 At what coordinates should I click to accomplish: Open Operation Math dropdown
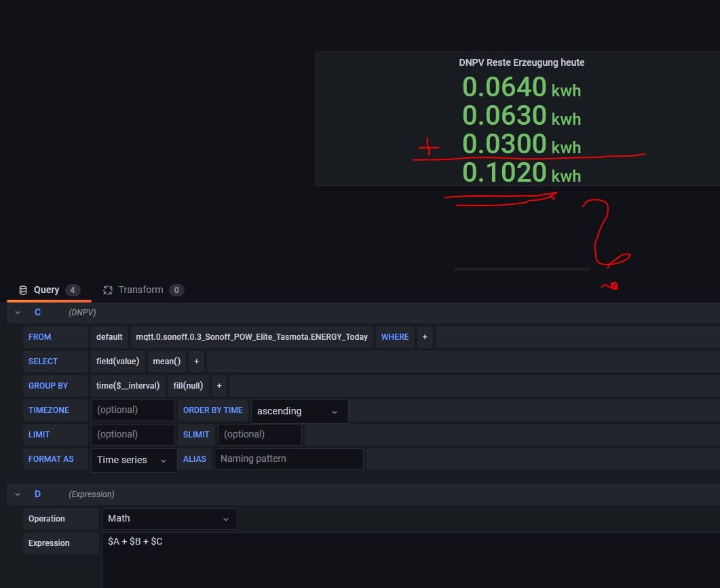point(169,519)
